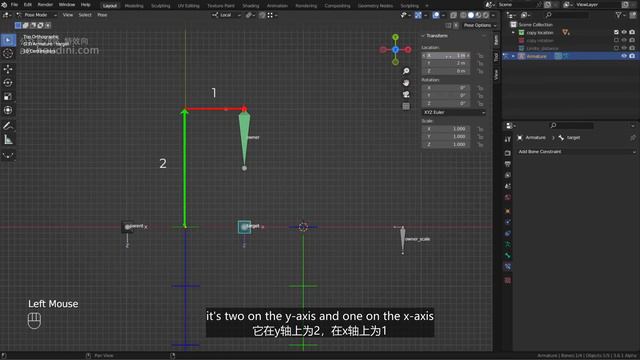
Task: Open Bone properties tab
Action: [507, 256]
